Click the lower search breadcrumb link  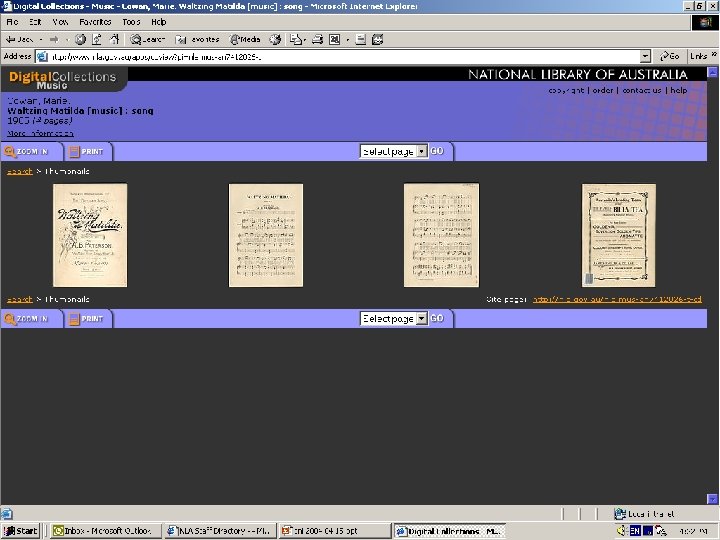[20, 299]
